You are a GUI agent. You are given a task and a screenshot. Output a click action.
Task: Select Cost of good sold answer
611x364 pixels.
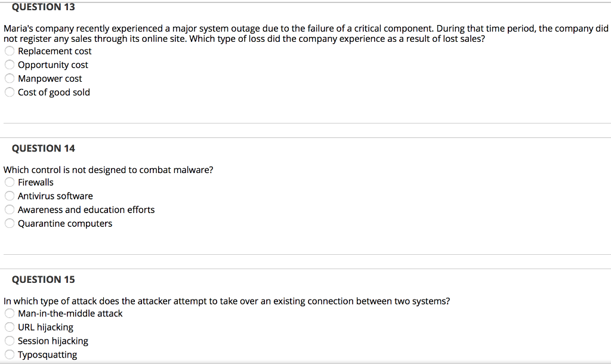click(10, 92)
